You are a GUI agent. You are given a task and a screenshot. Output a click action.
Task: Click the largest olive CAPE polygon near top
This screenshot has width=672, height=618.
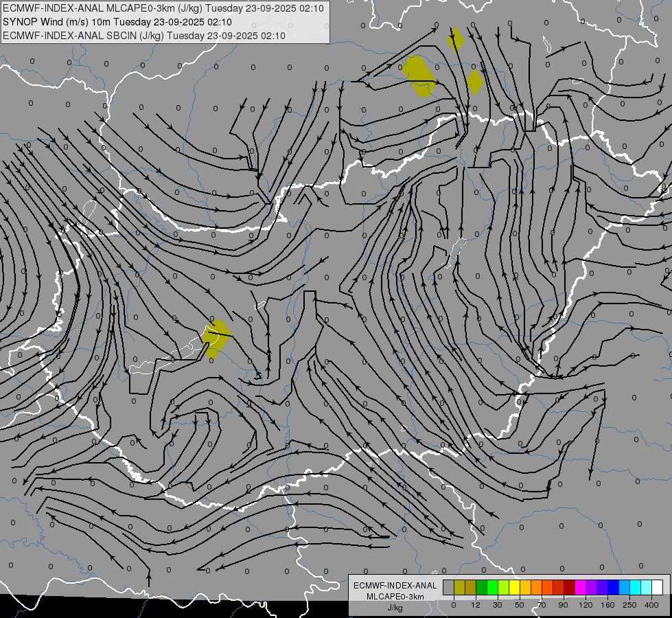coord(419,76)
